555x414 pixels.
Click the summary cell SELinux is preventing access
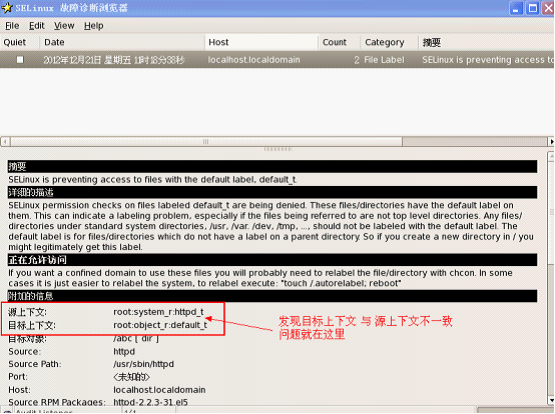tap(487, 60)
